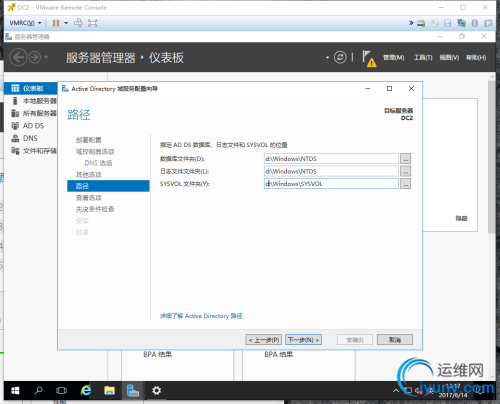
Task: Click the database folder path field
Action: tap(331, 159)
